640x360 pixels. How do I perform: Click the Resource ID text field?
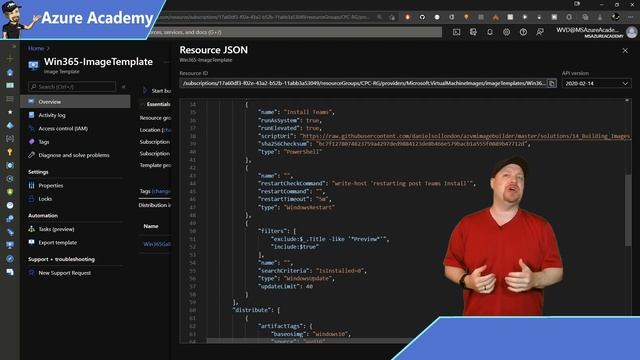[x=363, y=83]
